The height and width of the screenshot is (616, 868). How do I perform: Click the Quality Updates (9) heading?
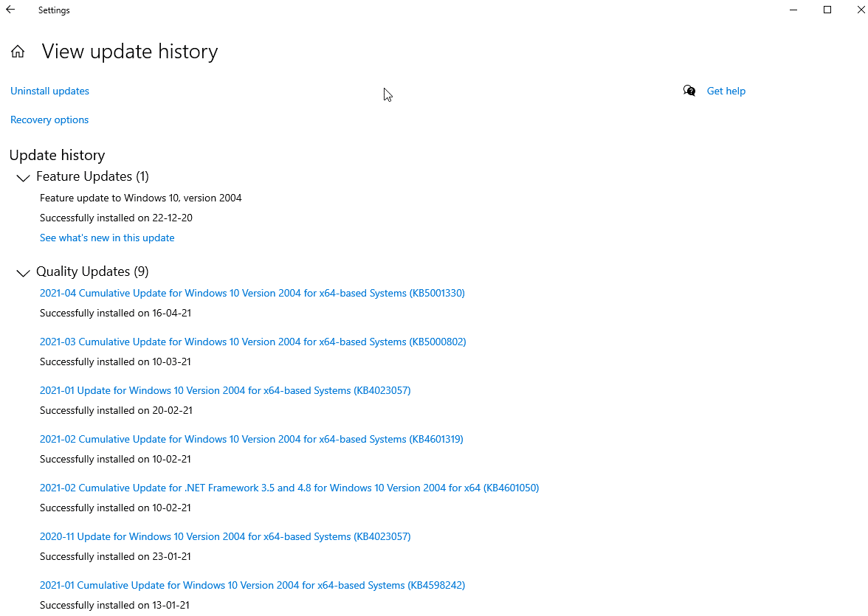pos(92,271)
